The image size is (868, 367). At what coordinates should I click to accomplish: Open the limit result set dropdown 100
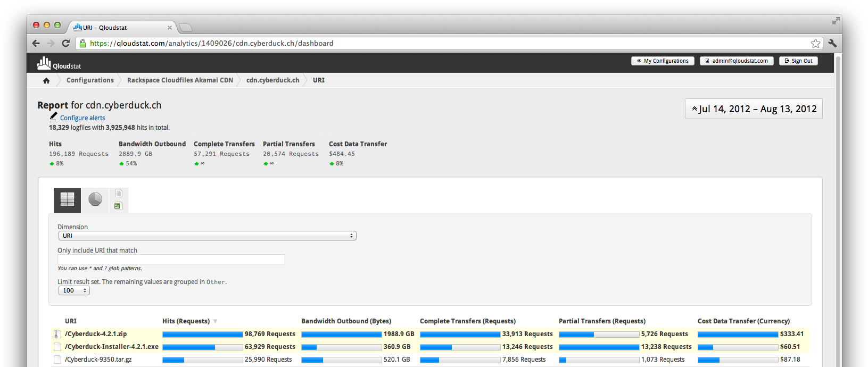pyautogui.click(x=74, y=290)
